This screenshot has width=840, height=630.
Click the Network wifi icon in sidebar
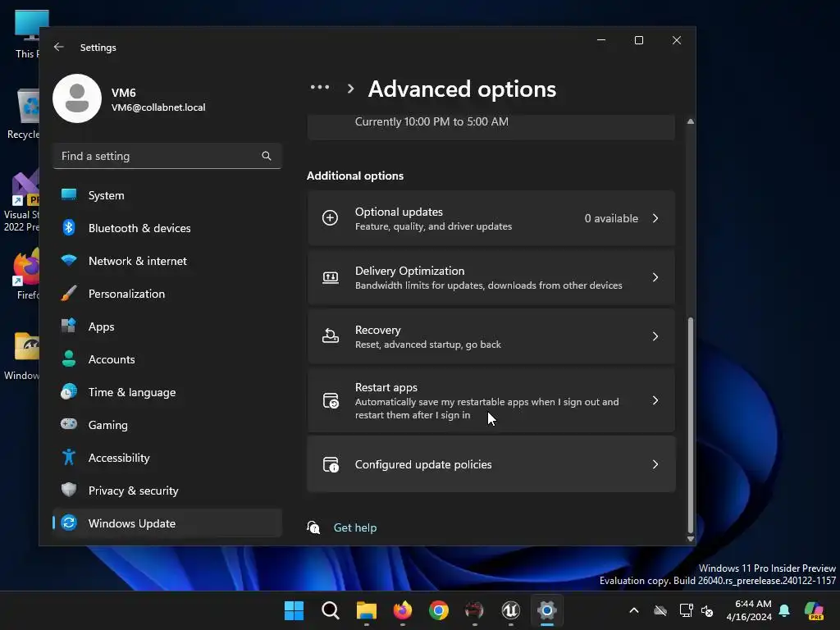click(69, 260)
